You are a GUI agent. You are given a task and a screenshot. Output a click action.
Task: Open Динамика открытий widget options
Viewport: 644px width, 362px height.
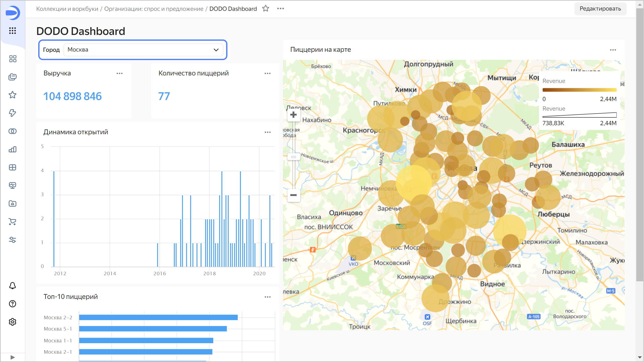point(267,132)
